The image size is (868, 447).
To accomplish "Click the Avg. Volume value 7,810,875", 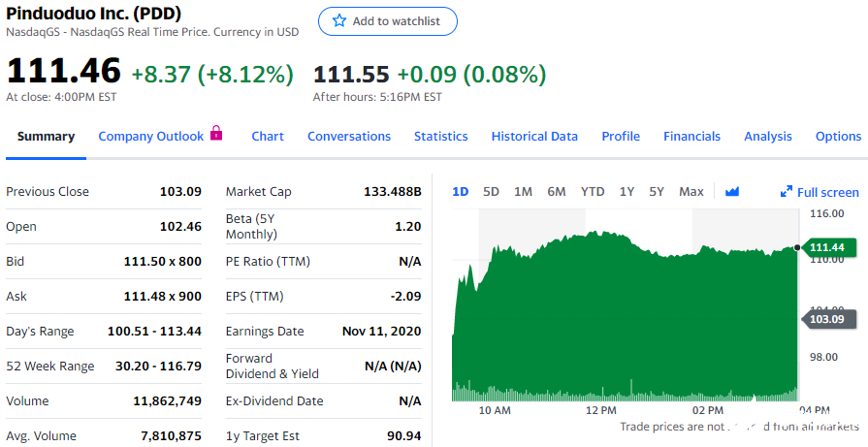I will [x=171, y=435].
